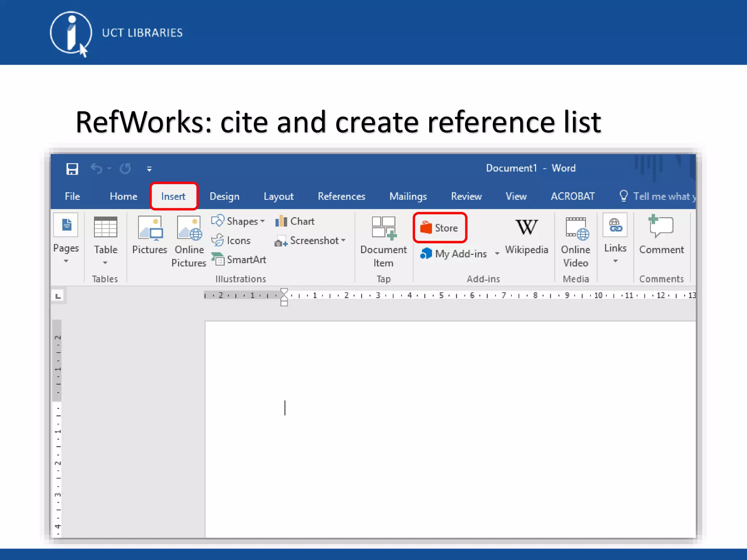Open the File tab
Screen dimensions: 747x560
(72, 196)
